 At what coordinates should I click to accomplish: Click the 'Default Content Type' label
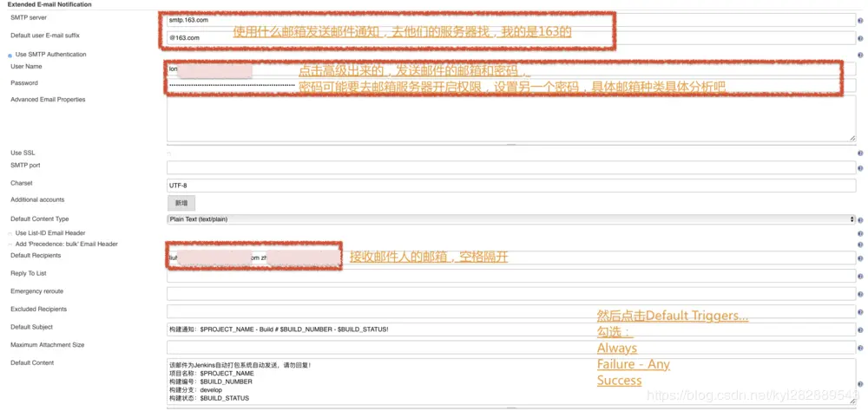(x=40, y=219)
